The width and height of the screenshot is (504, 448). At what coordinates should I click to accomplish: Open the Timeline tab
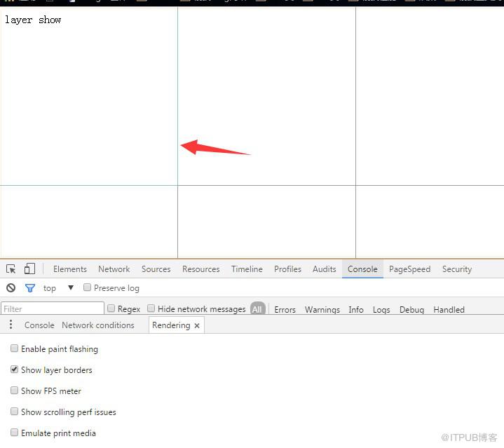pyautogui.click(x=247, y=269)
